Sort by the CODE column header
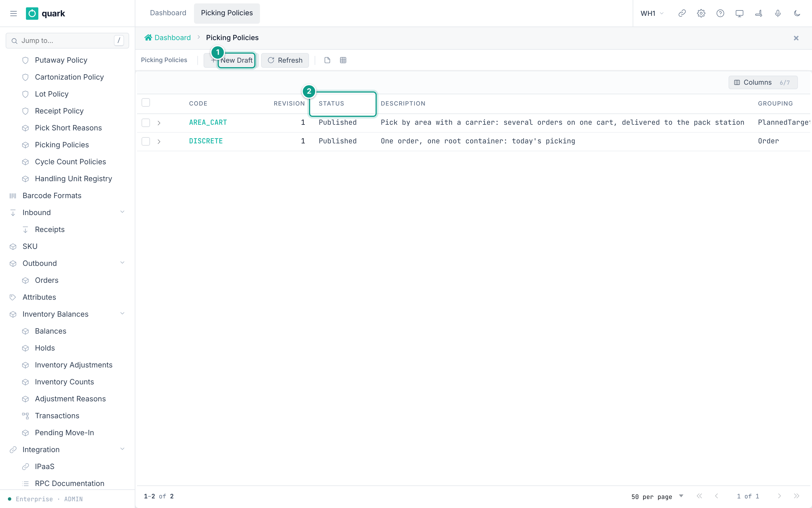Screen dimensions: 812x508 tap(198, 104)
